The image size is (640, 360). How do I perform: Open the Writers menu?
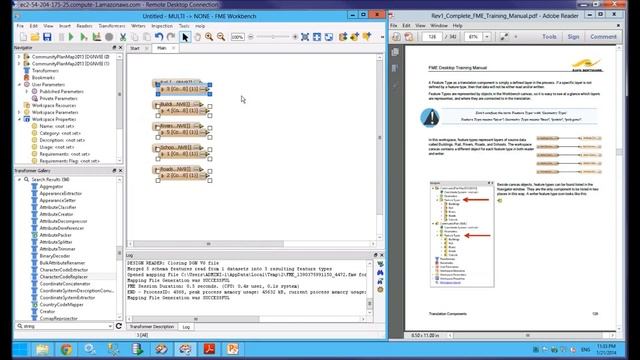tap(138, 26)
